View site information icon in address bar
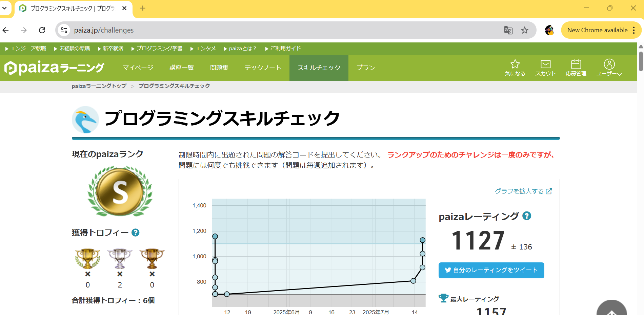The image size is (644, 315). (x=64, y=30)
